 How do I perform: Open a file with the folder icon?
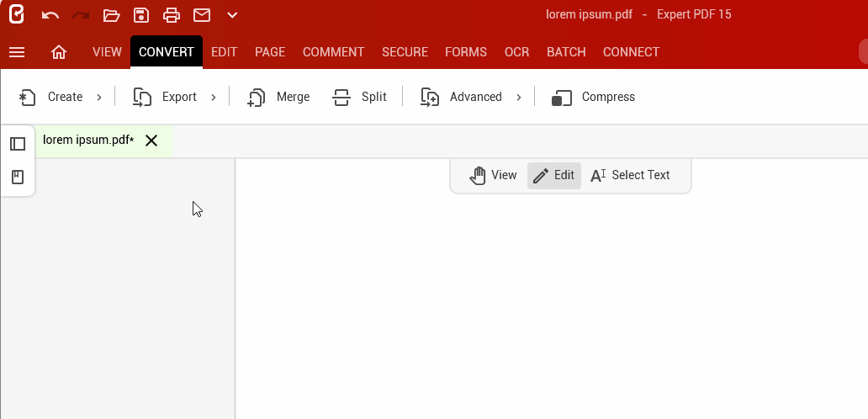click(x=111, y=15)
